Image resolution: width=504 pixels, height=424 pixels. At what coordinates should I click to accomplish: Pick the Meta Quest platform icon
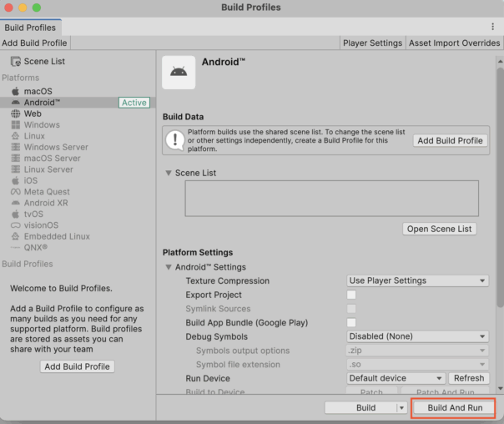[15, 192]
